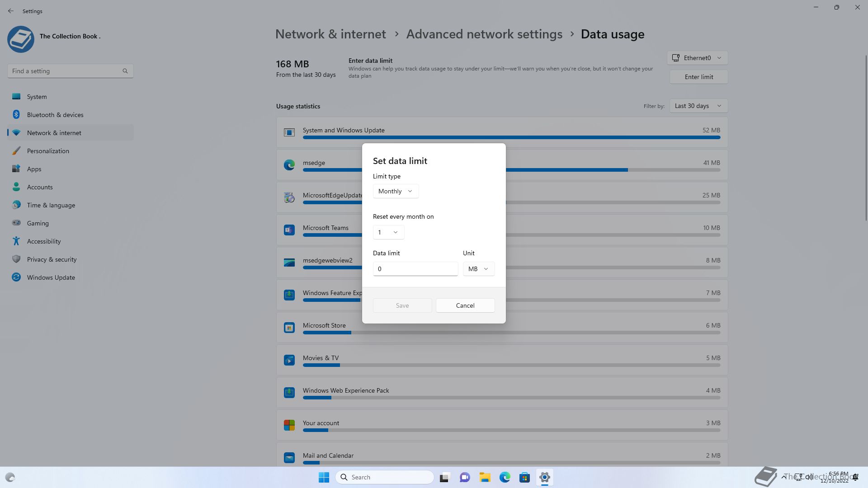The height and width of the screenshot is (488, 868).
Task: Open the Limit type Monthly dropdown
Action: click(x=396, y=191)
